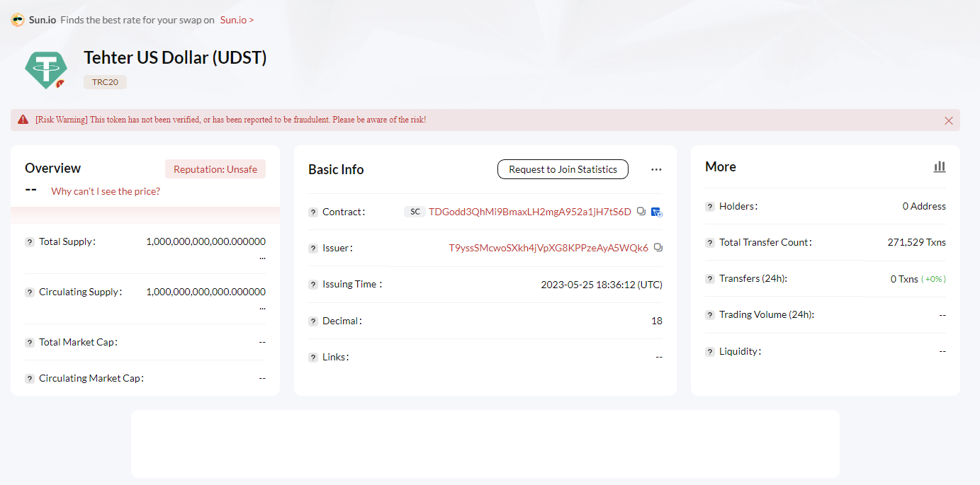The height and width of the screenshot is (485, 980).
Task: Click the help icon beside Transfers (24h)
Action: [710, 279]
